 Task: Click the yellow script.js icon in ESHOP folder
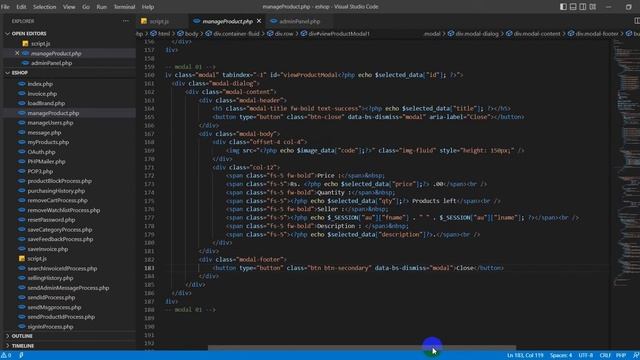tap(22, 258)
